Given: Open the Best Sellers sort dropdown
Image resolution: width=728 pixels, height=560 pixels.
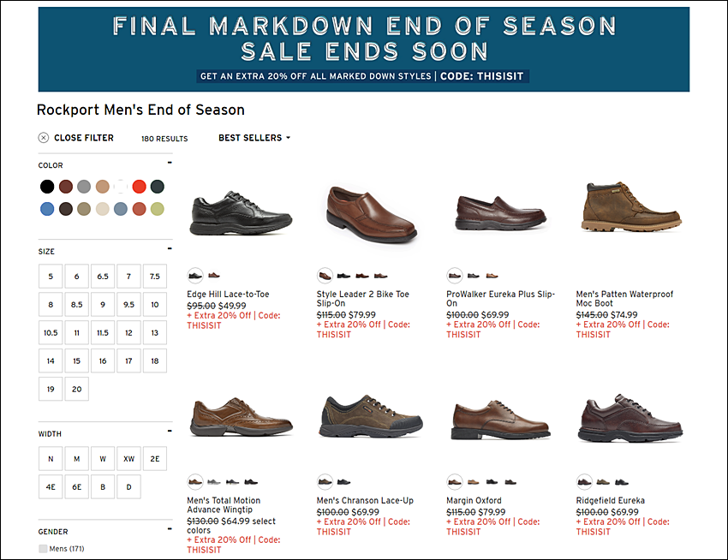Looking at the screenshot, I should pos(254,138).
